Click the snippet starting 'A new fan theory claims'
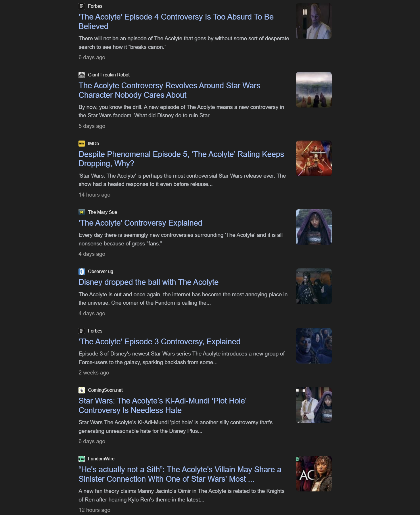This screenshot has width=420, height=515. (181, 495)
